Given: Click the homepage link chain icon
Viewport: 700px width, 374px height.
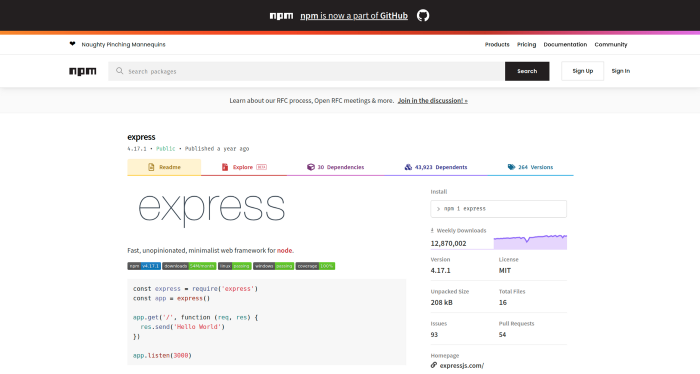Looking at the screenshot, I should 433,365.
